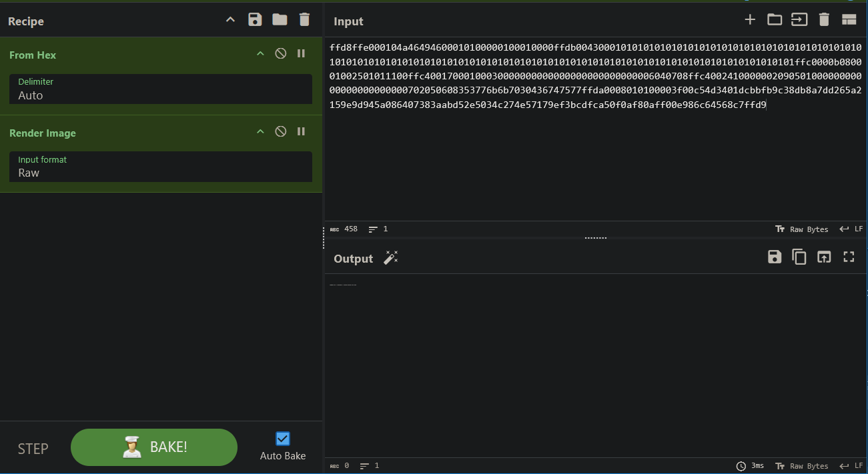
Task: Maximise the output pane
Action: (849, 257)
